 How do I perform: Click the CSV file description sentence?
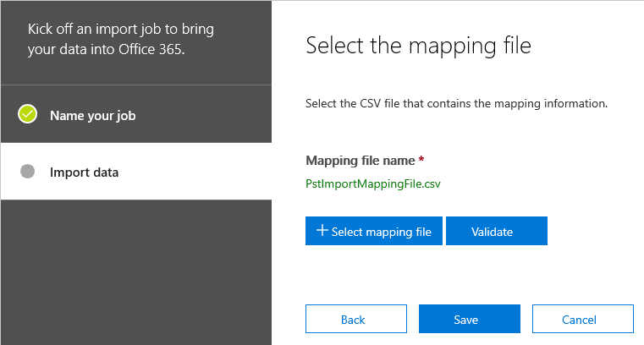click(456, 103)
